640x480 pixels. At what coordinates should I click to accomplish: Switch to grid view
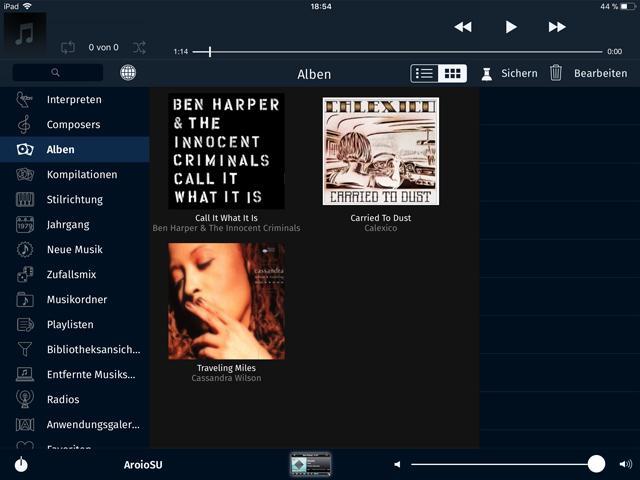pyautogui.click(x=453, y=73)
